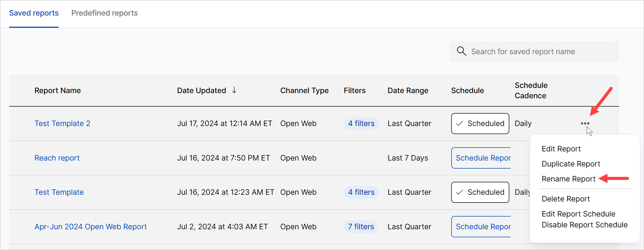This screenshot has height=250, width=644.
Task: Click Schedule Report for Reach report
Action: coord(481,158)
